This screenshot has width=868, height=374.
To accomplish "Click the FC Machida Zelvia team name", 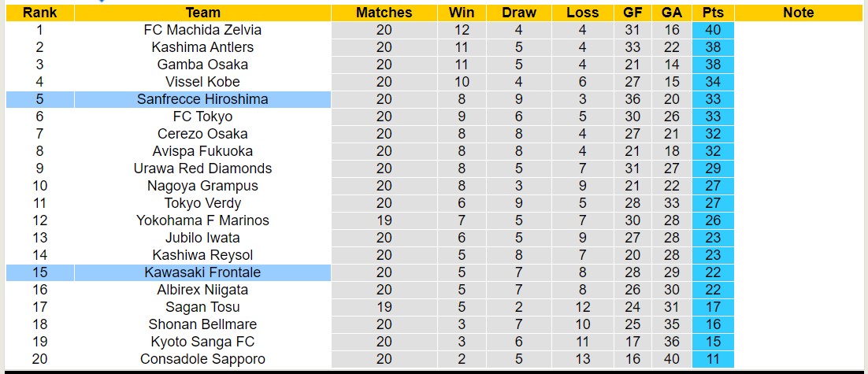I will pos(202,30).
